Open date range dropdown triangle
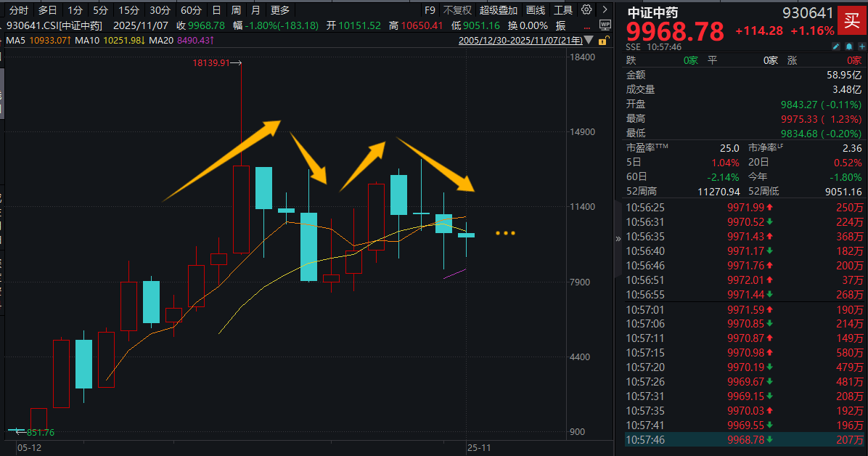Viewport: 868px width, 456px height. pyautogui.click(x=589, y=40)
